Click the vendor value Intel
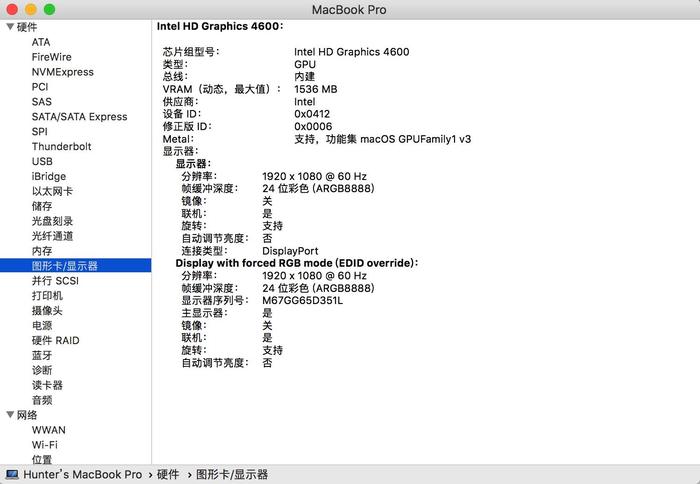The width and height of the screenshot is (700, 484). pos(304,102)
